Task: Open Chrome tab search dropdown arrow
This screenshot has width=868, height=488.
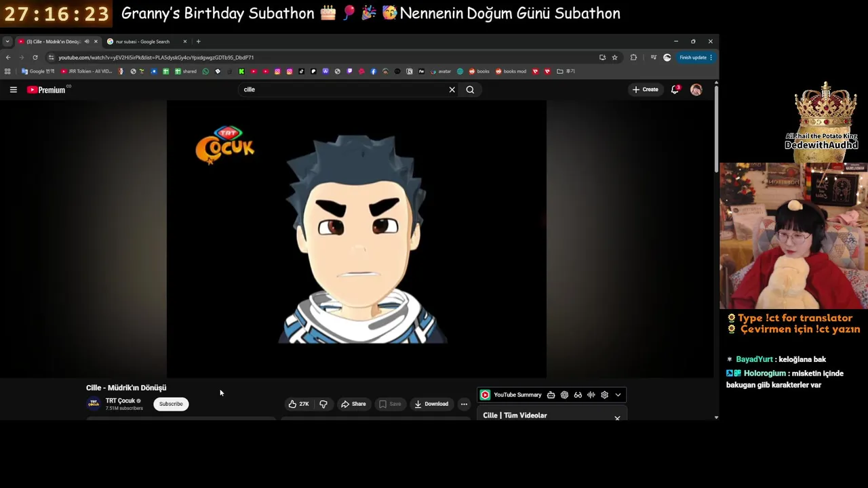Action: (7, 41)
